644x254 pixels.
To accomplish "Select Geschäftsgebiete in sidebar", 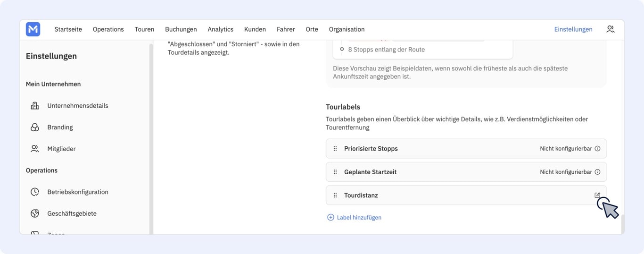I will [72, 213].
